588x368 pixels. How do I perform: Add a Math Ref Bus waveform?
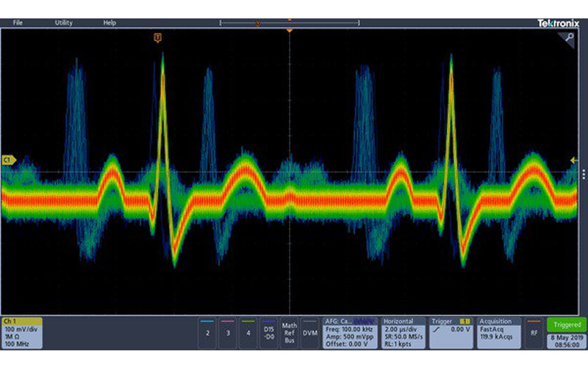[289, 333]
